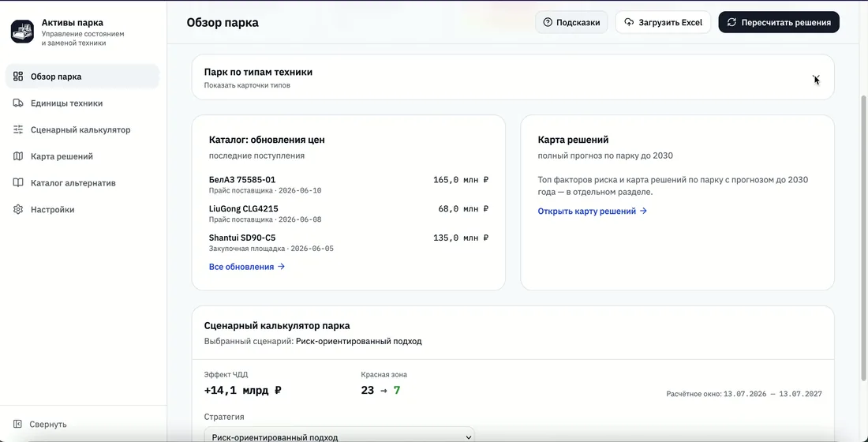Click the gear icon for Настройки

click(x=17, y=209)
